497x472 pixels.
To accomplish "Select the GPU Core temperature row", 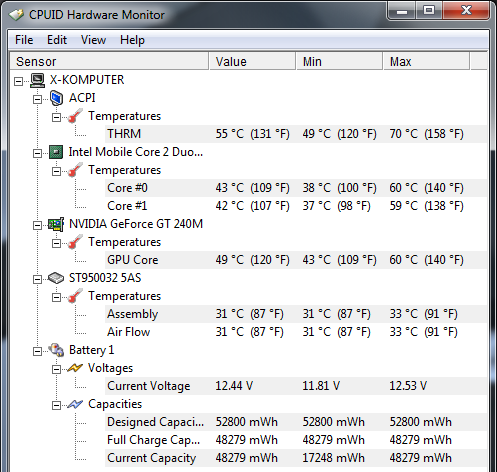I will [x=296, y=260].
